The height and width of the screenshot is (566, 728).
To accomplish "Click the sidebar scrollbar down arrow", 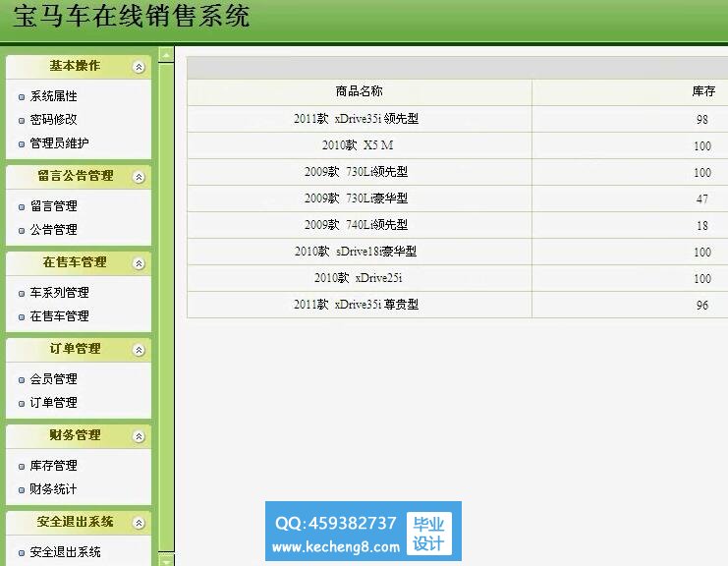I will click(166, 559).
